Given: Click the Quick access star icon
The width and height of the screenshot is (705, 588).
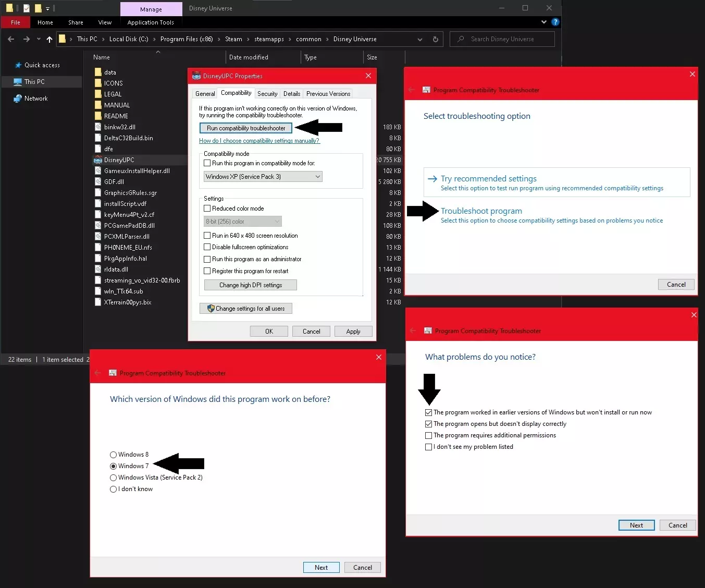Looking at the screenshot, I should (18, 65).
